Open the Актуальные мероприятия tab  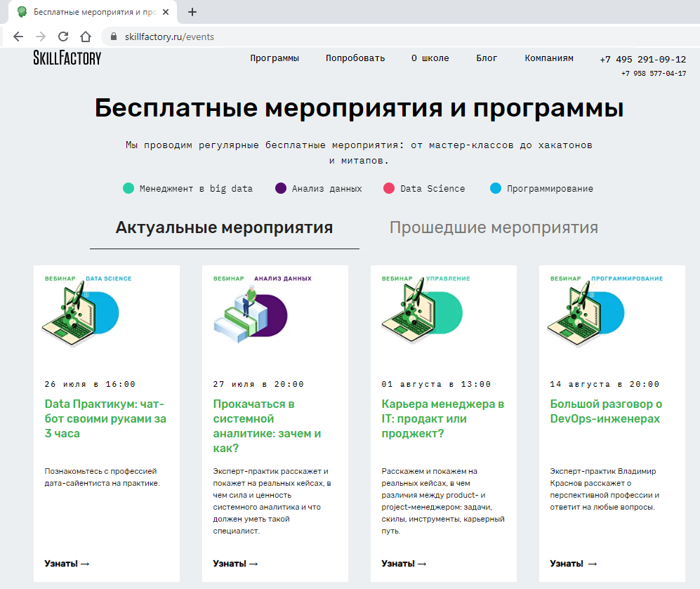(224, 227)
